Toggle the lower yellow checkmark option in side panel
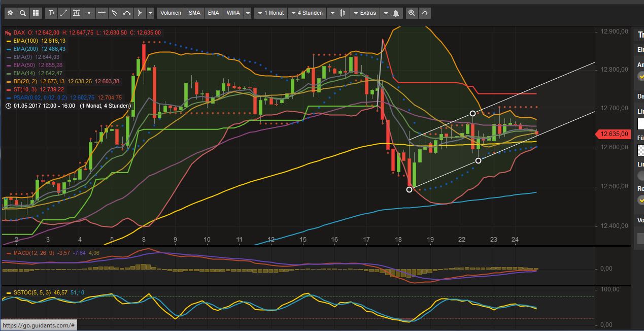This screenshot has width=644, height=331. [x=641, y=200]
